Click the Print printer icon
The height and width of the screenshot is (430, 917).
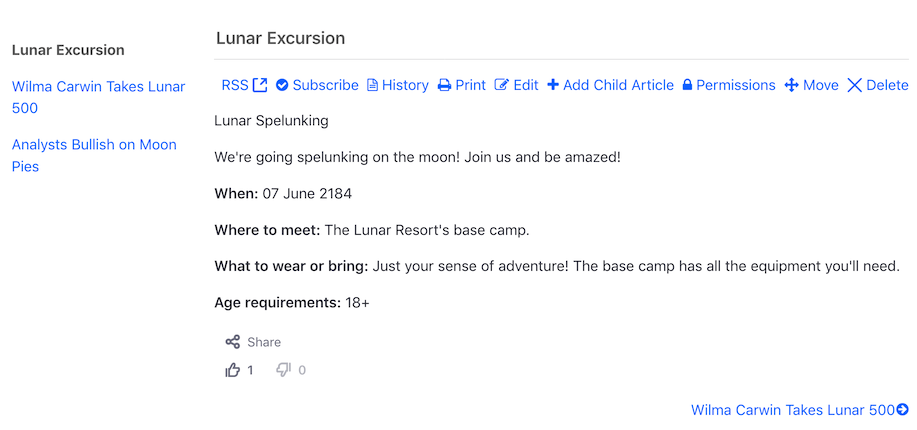coord(444,85)
